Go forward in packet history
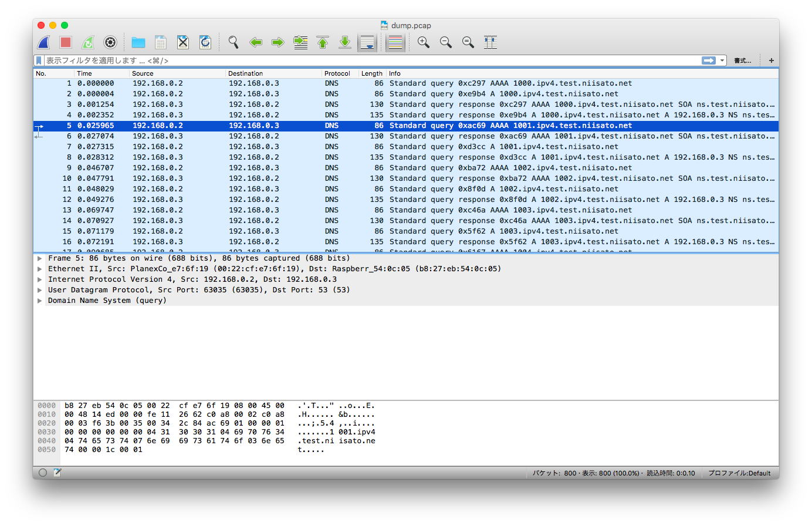This screenshot has width=812, height=526. coord(278,42)
